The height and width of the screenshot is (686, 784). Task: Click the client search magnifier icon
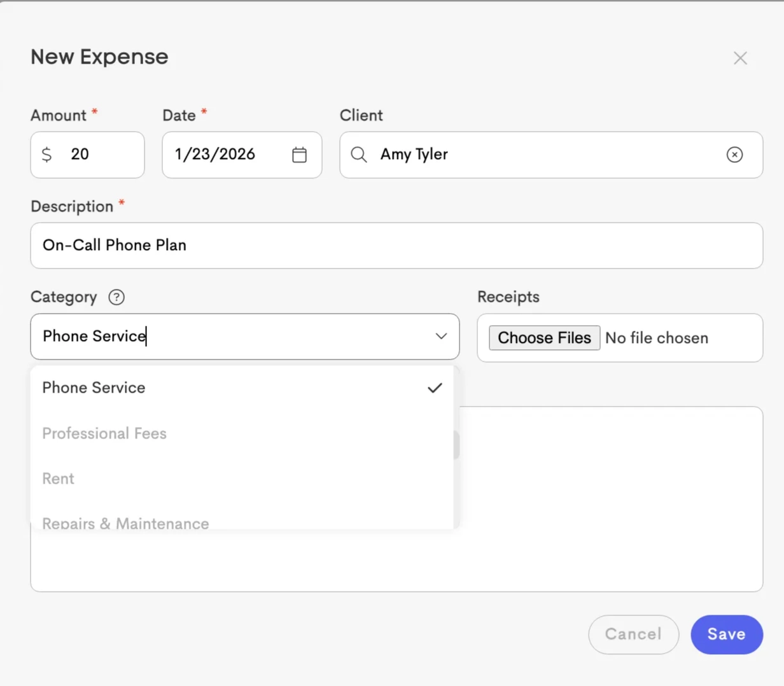(x=359, y=155)
